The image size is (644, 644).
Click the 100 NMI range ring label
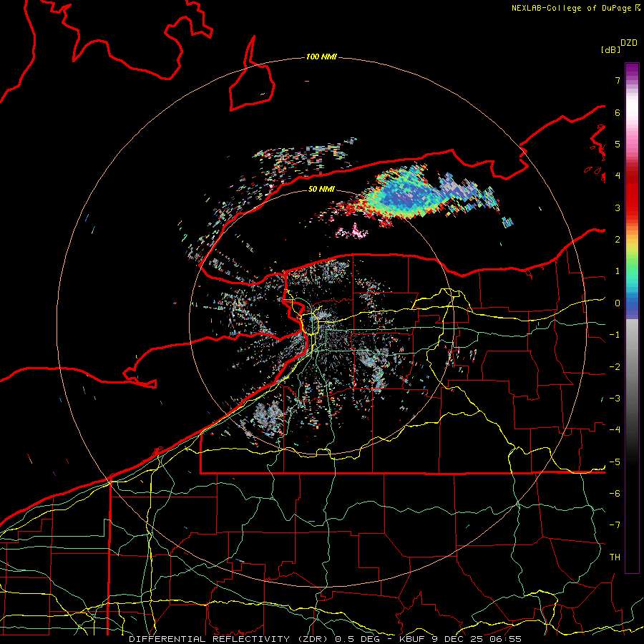click(321, 57)
